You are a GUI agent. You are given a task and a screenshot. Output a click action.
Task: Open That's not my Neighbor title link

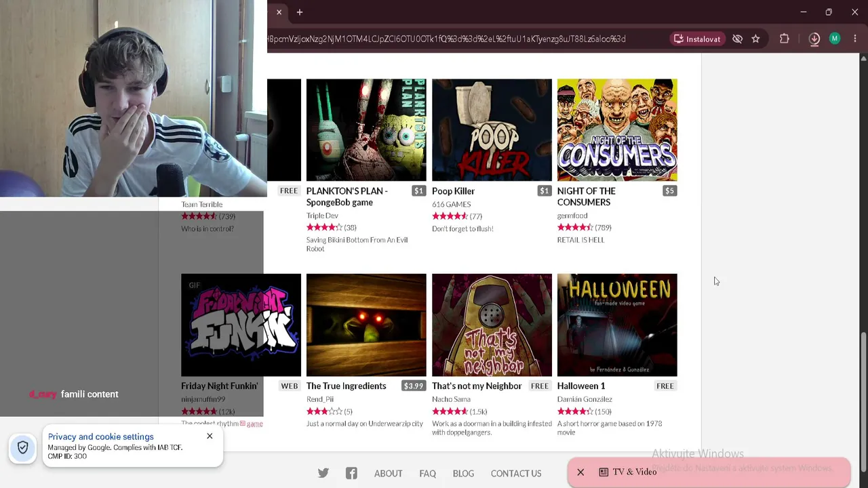tap(477, 386)
